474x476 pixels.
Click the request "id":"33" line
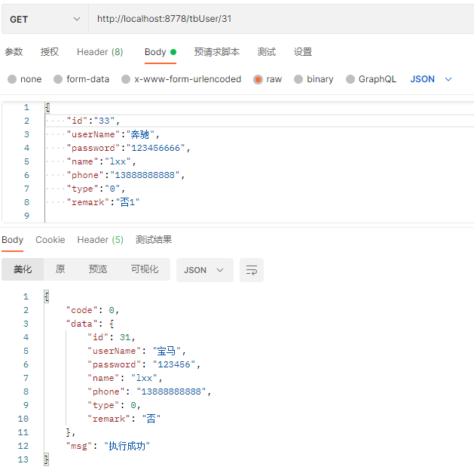[93, 121]
